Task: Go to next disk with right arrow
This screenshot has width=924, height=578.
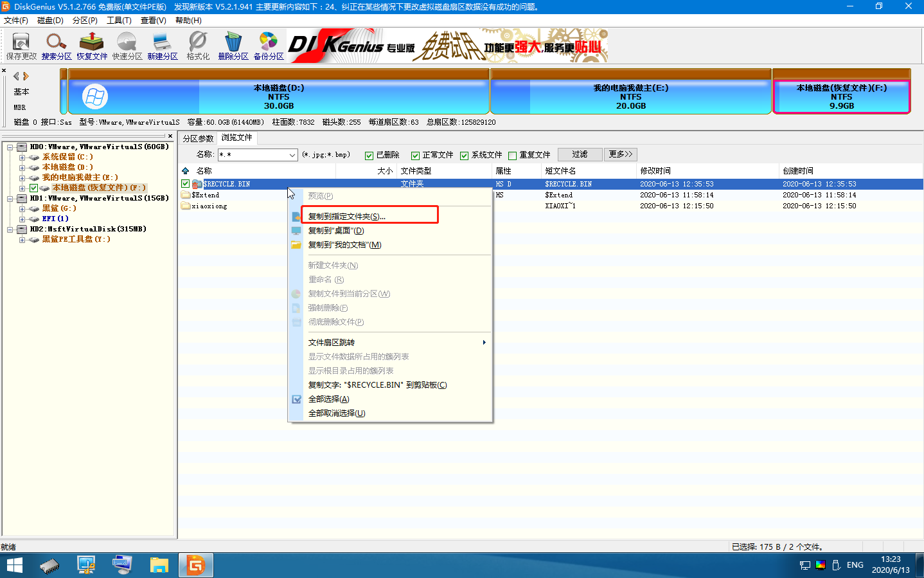Action: coord(26,76)
